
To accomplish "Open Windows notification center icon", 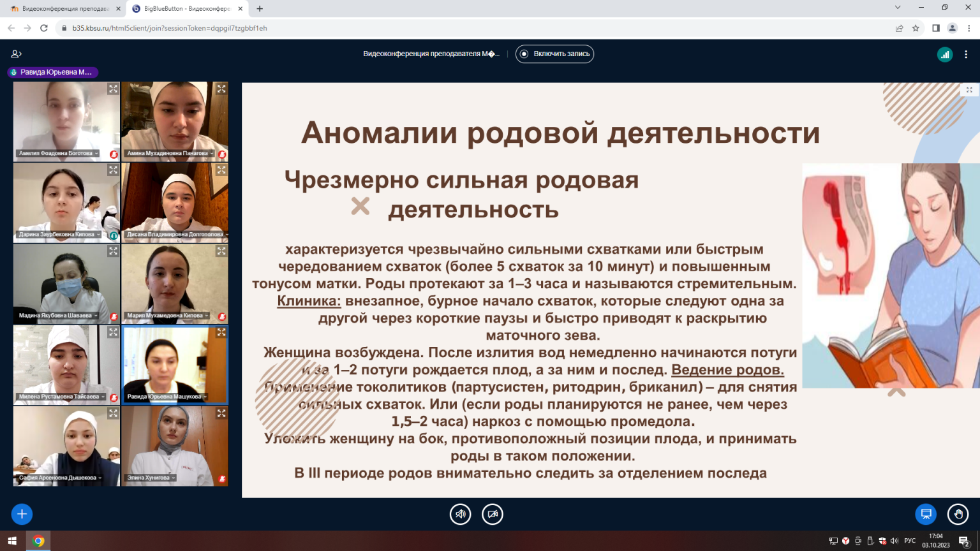I will (x=965, y=541).
